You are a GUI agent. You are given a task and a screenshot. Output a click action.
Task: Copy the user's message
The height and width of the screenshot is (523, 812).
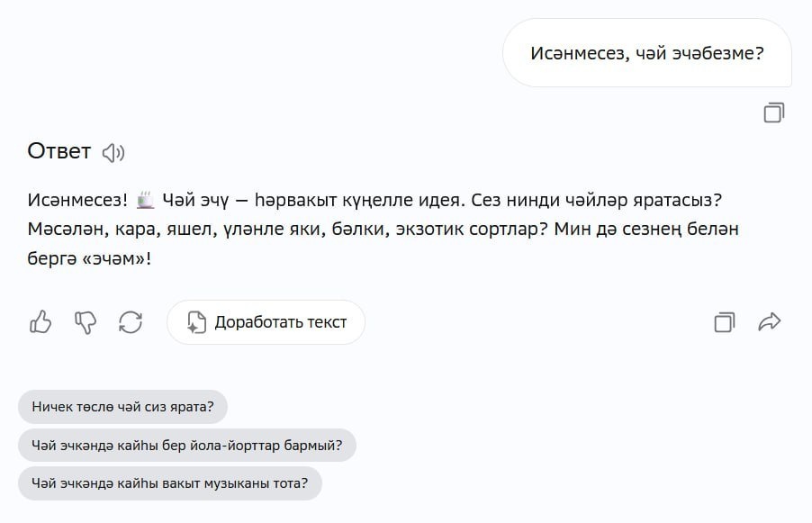[x=773, y=113]
